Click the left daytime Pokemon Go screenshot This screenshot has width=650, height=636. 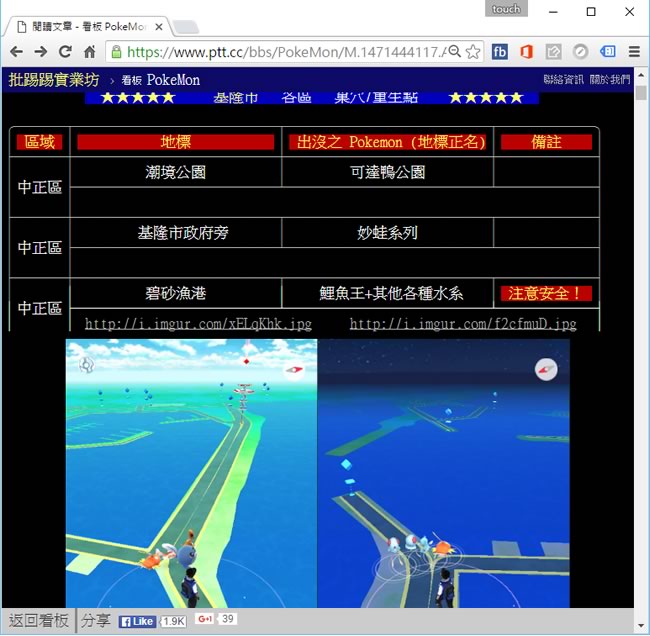pos(192,473)
